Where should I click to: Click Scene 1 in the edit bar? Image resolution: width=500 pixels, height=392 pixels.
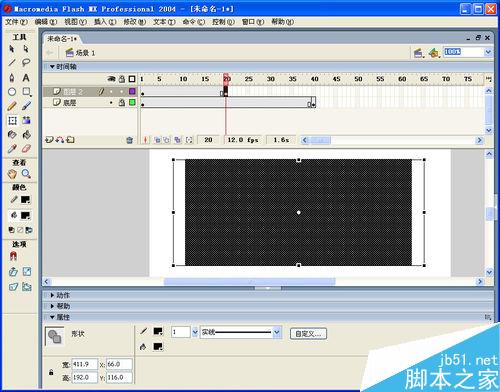pyautogui.click(x=80, y=53)
